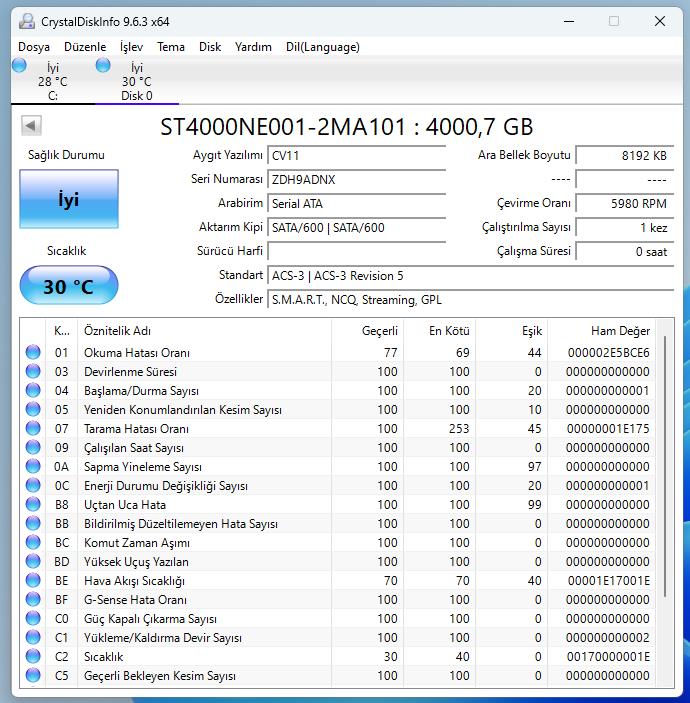Click the status orb for attribute BB
The image size is (690, 703).
coord(33,523)
